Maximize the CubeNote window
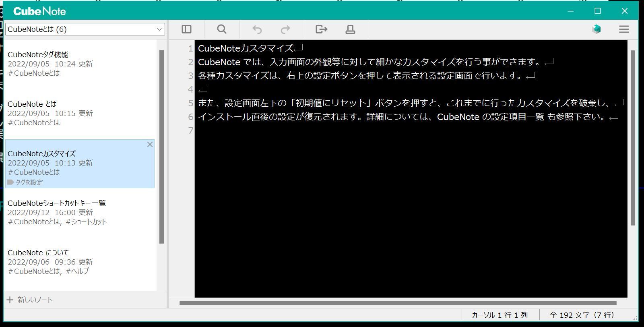 point(598,11)
